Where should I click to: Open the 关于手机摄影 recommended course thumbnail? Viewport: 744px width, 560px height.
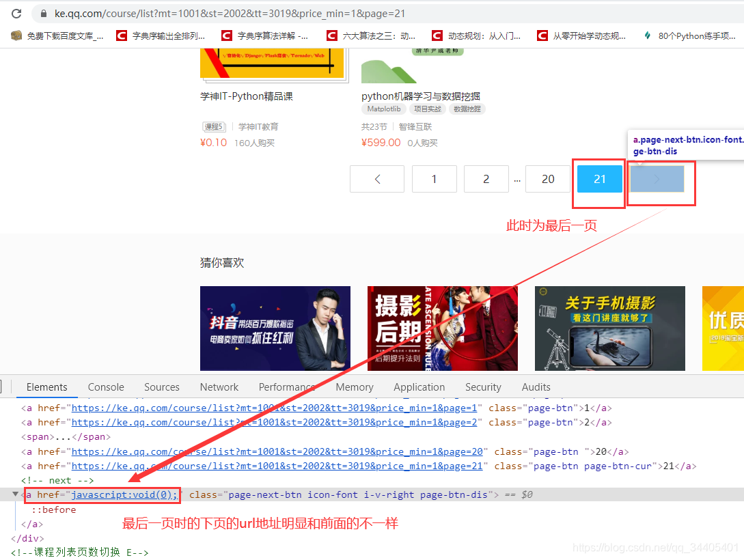609,328
